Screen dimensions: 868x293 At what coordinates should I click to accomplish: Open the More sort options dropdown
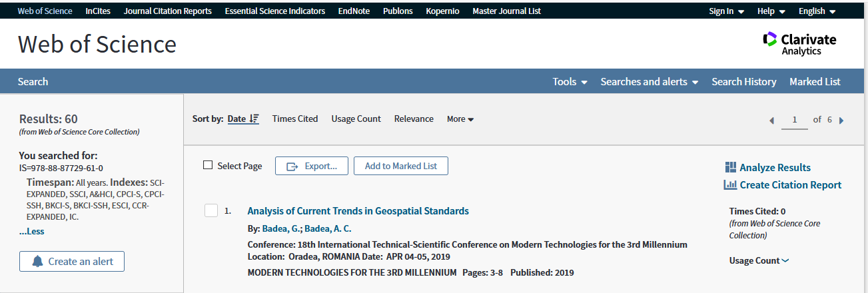pyautogui.click(x=460, y=119)
